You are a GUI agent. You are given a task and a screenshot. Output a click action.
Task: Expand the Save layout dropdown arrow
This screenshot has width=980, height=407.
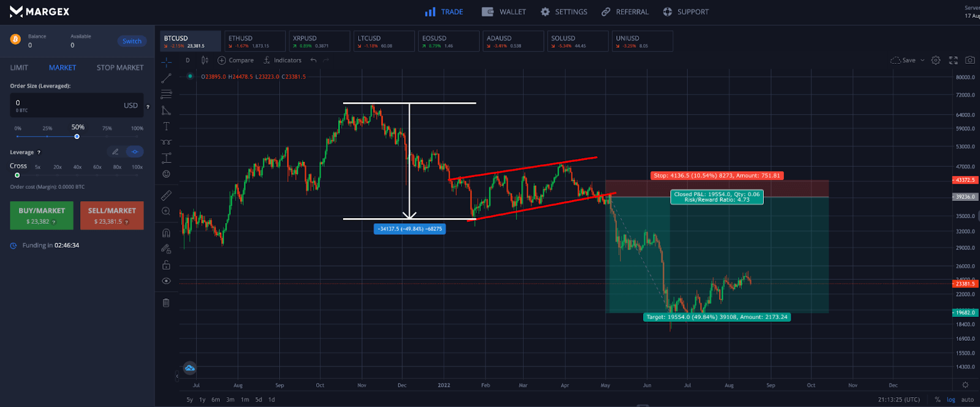922,60
